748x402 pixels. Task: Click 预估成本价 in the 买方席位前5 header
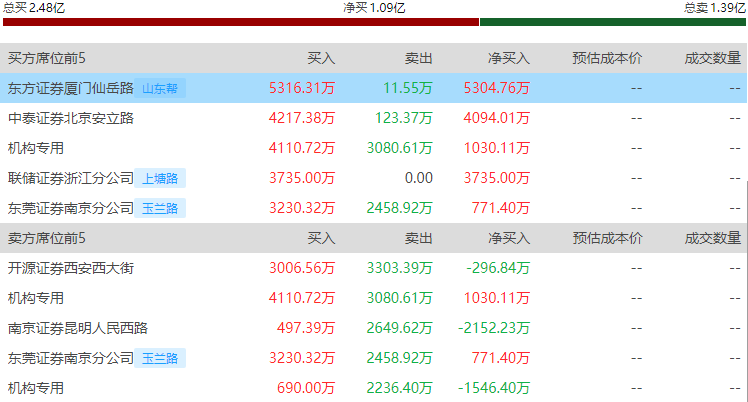click(607, 58)
